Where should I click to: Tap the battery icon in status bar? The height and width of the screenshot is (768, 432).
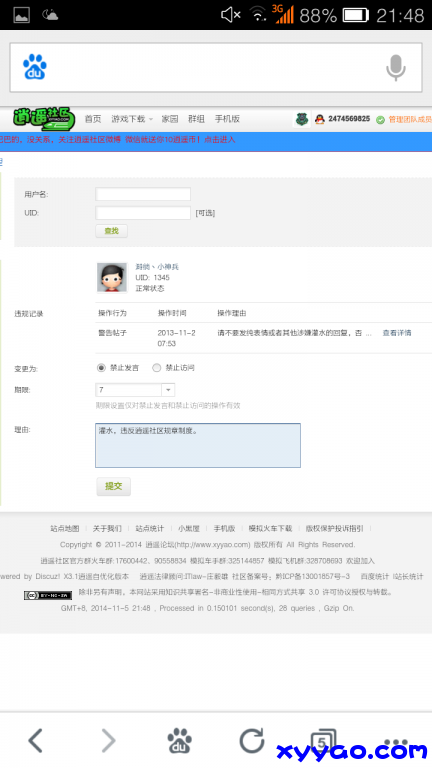(356, 15)
